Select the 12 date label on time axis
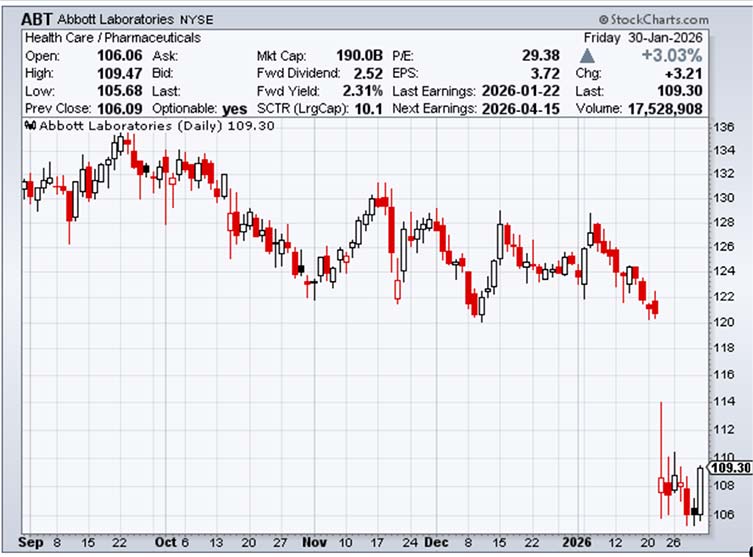This screenshot has width=753, height=557. [x=615, y=543]
